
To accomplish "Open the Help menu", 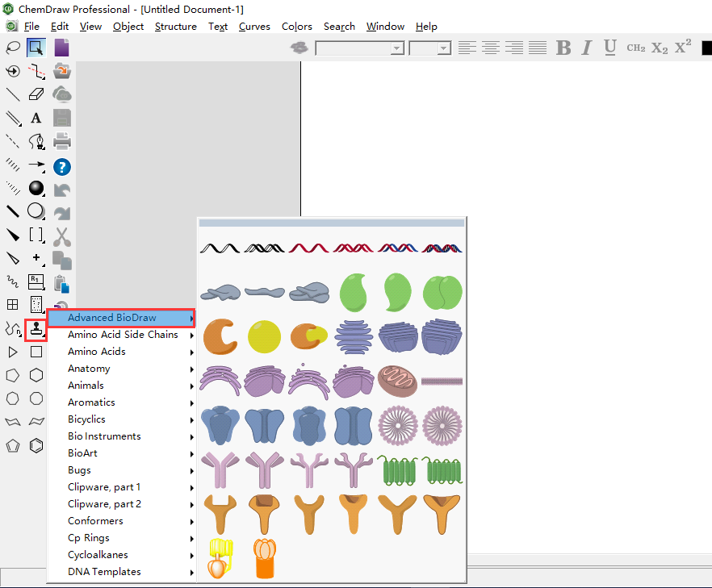I will pos(426,27).
